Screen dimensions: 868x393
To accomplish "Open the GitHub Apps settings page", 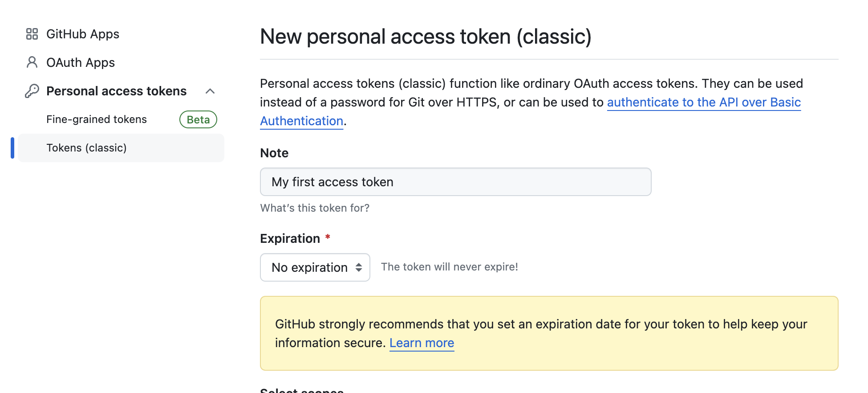I will 83,34.
